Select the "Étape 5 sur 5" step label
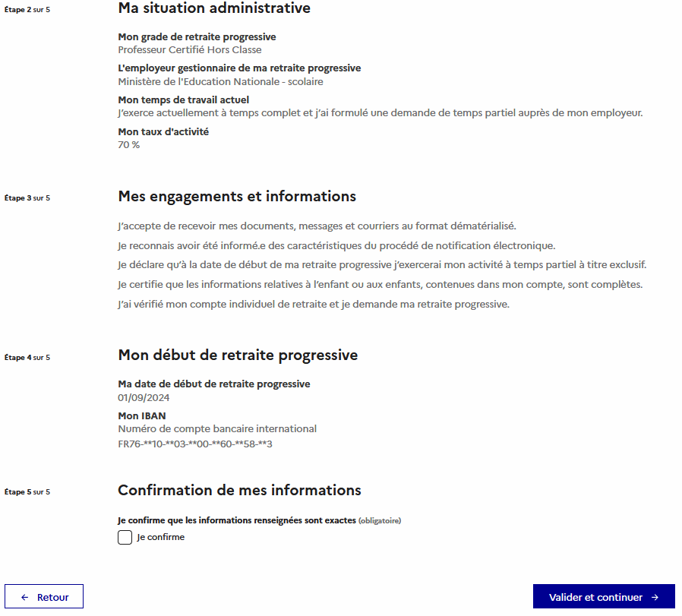 click(27, 492)
